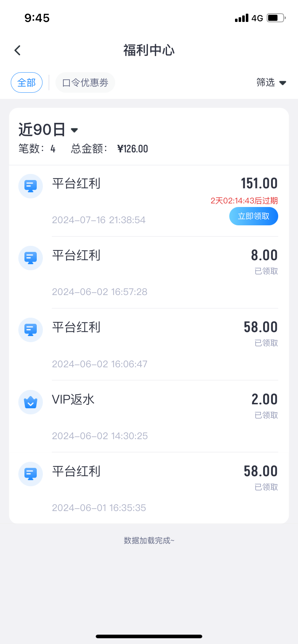Tap the 福利中心 page title
Image resolution: width=298 pixels, height=644 pixels.
coord(149,50)
